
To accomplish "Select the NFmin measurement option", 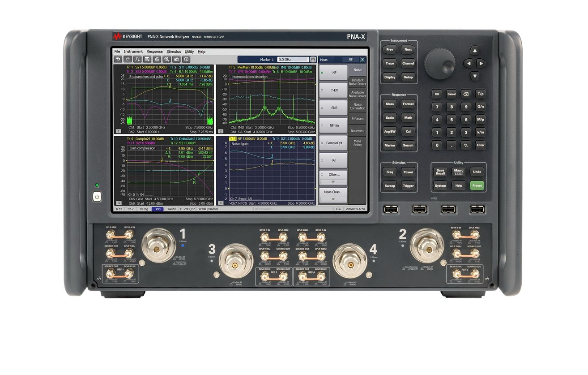I will click(x=333, y=125).
